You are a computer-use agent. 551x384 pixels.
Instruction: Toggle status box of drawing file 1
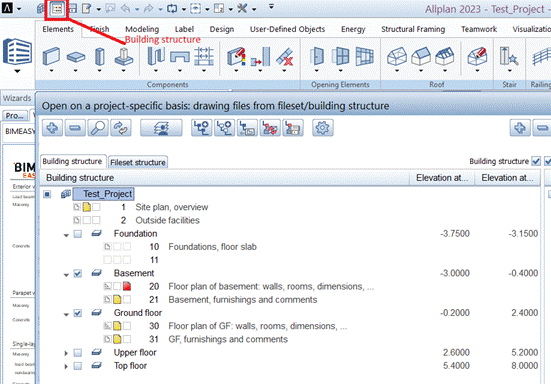coord(86,207)
